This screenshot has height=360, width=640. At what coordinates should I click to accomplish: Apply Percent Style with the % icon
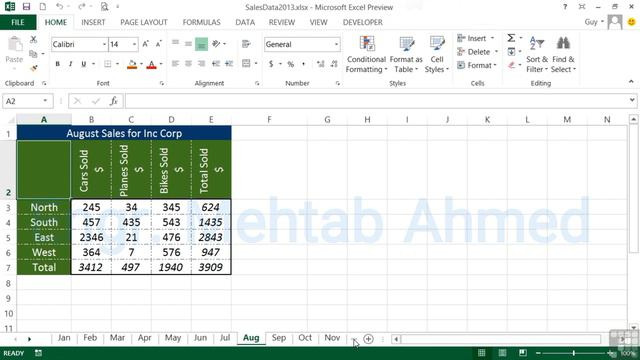[x=291, y=64]
